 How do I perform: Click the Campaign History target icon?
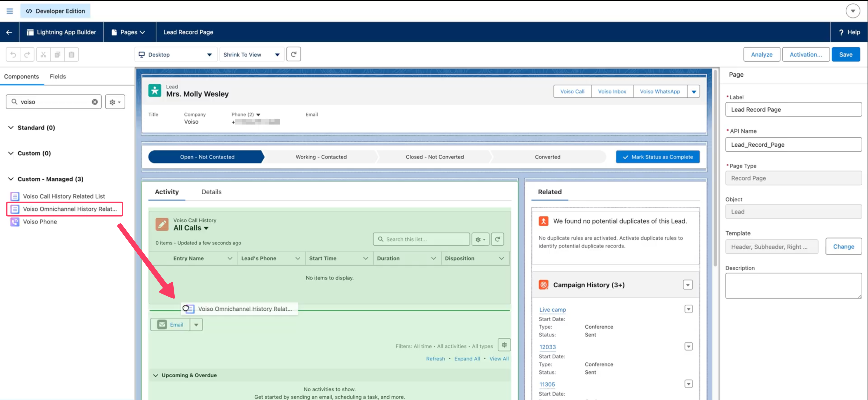[x=544, y=285]
